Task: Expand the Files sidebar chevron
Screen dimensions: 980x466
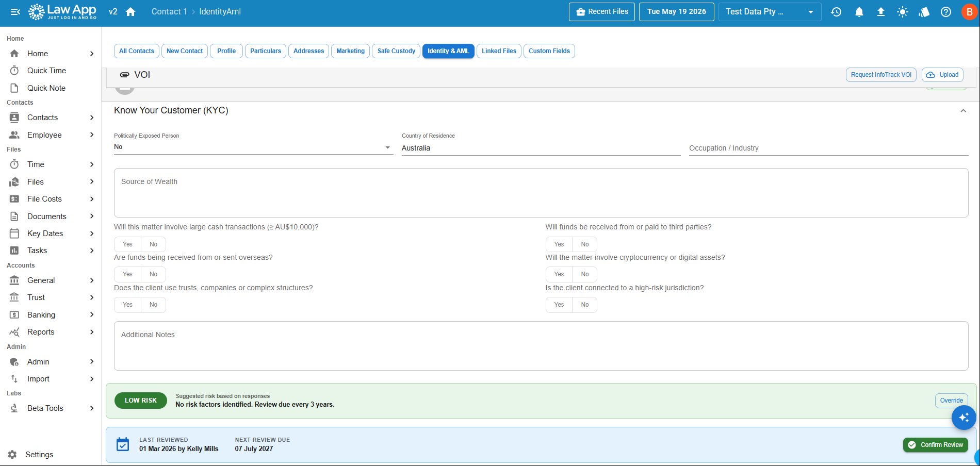Action: click(x=92, y=182)
